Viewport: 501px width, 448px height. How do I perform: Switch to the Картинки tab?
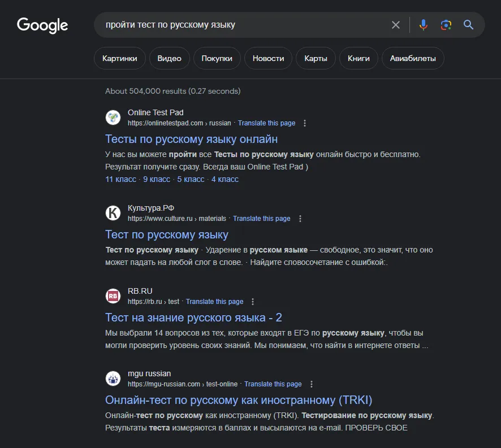120,58
